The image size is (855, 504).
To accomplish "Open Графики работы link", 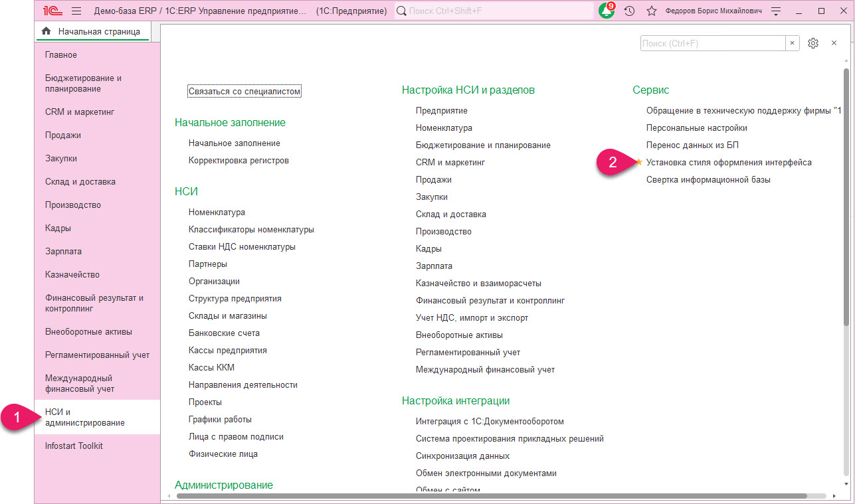I will (x=220, y=420).
